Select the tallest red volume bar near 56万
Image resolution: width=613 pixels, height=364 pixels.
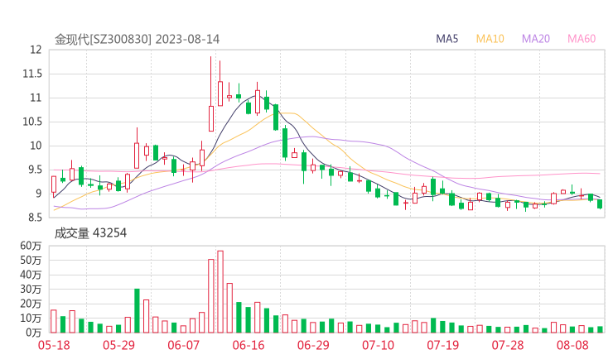point(220,292)
